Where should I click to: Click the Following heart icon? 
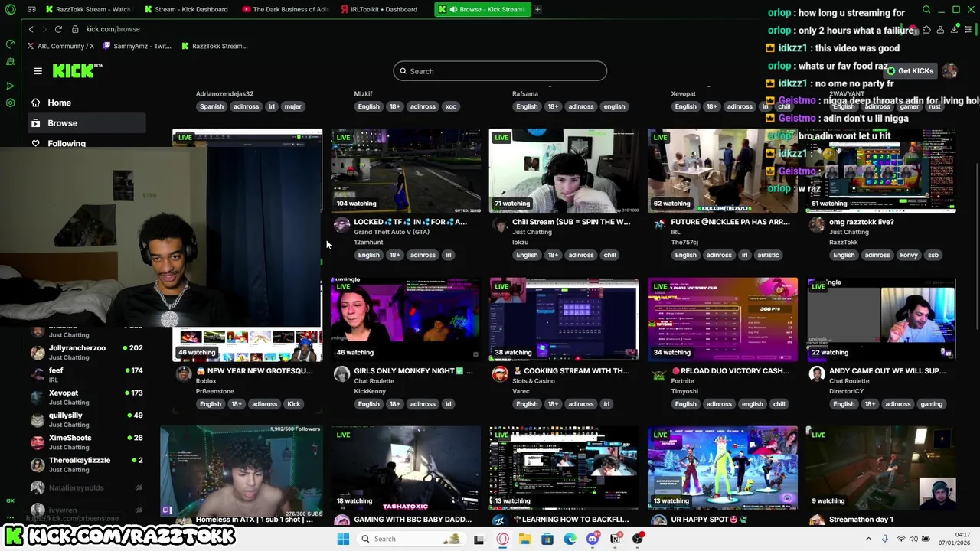click(x=35, y=143)
